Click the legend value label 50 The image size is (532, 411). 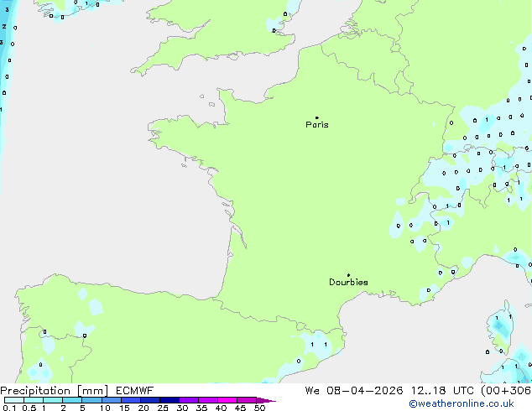259,408
